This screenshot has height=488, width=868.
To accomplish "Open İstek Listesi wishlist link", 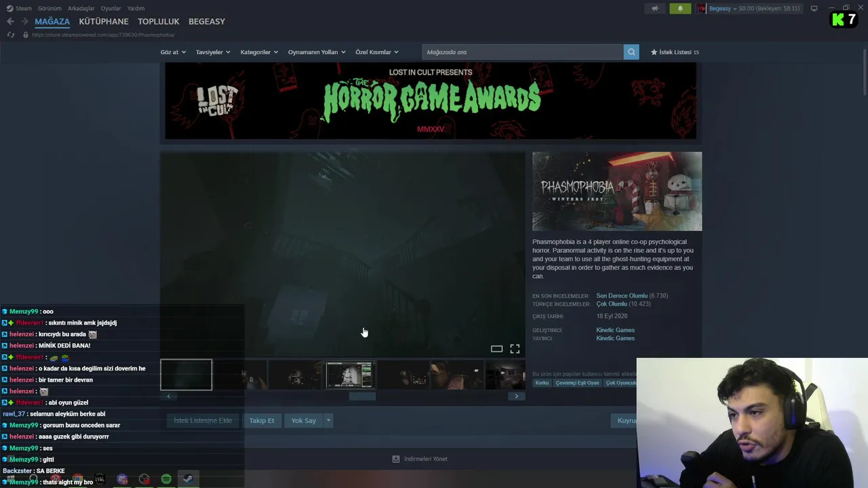I will pyautogui.click(x=675, y=52).
